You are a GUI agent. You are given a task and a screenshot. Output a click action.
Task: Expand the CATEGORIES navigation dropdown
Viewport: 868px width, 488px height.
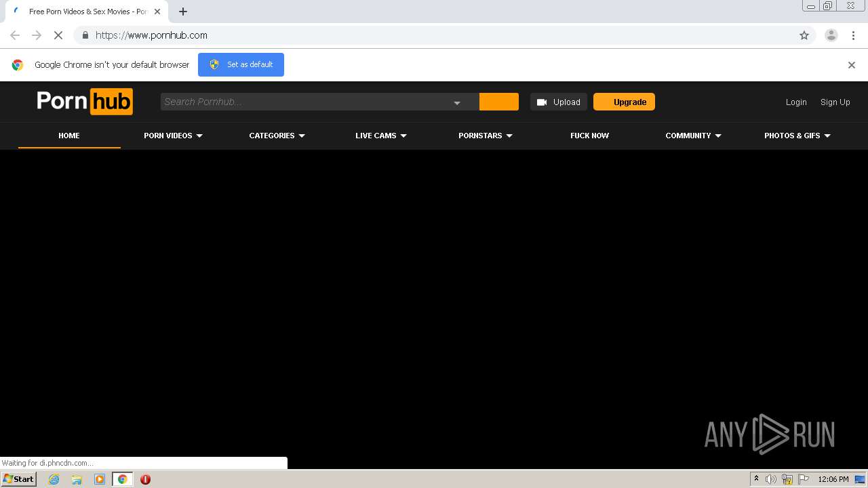coord(277,136)
